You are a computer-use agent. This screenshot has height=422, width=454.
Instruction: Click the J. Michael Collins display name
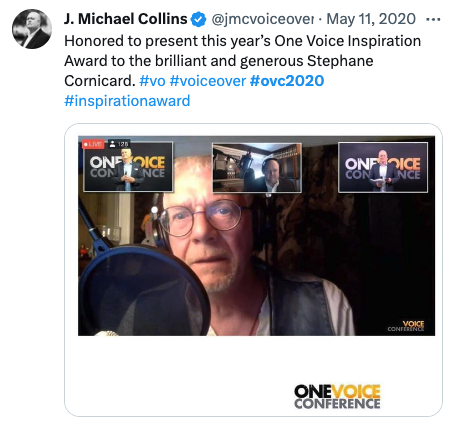pyautogui.click(x=126, y=19)
